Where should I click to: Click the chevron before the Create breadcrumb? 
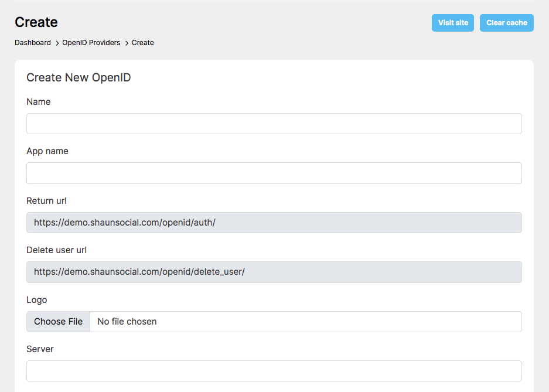[127, 43]
